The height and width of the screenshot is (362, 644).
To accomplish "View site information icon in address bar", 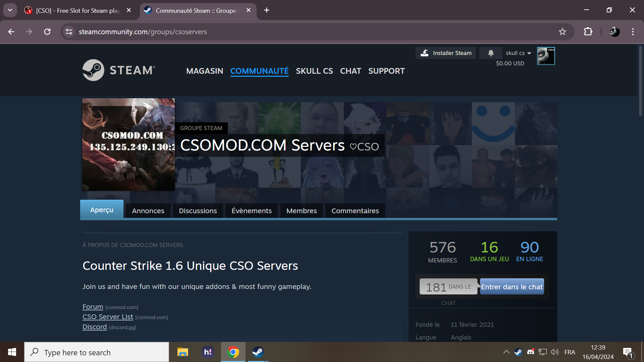I will [x=69, y=32].
